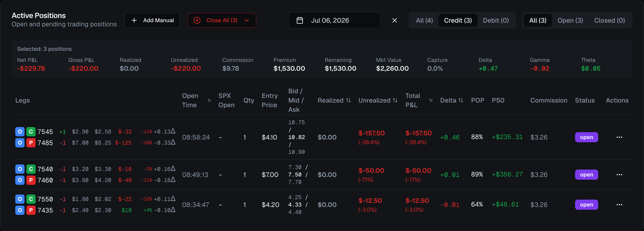
Task: Click the O badge on 7550 leg
Action: [20, 199]
